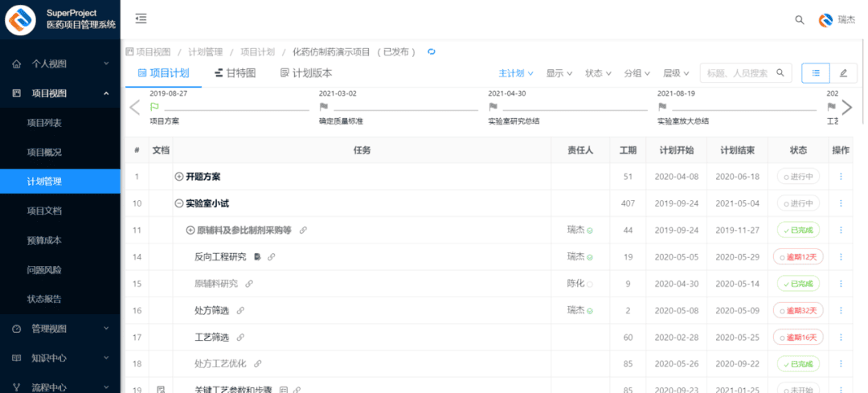Switch to the 项目计划 tab
The height and width of the screenshot is (393, 868).
click(x=163, y=73)
